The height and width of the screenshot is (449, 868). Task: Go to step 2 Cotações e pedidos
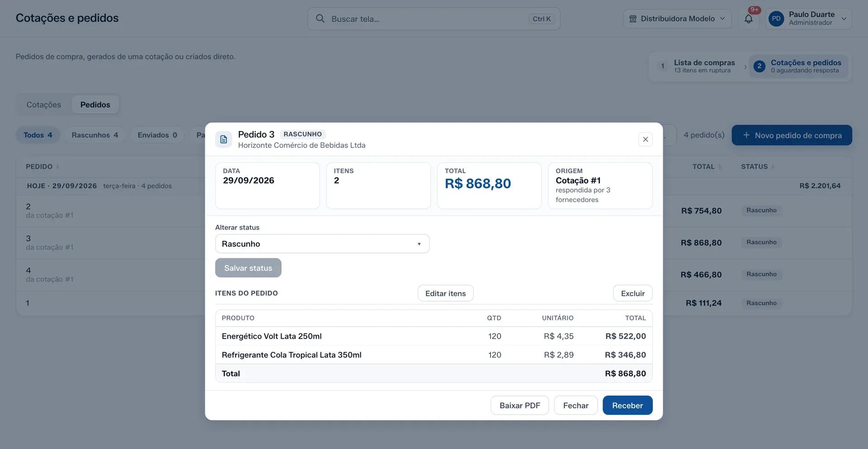(798, 66)
